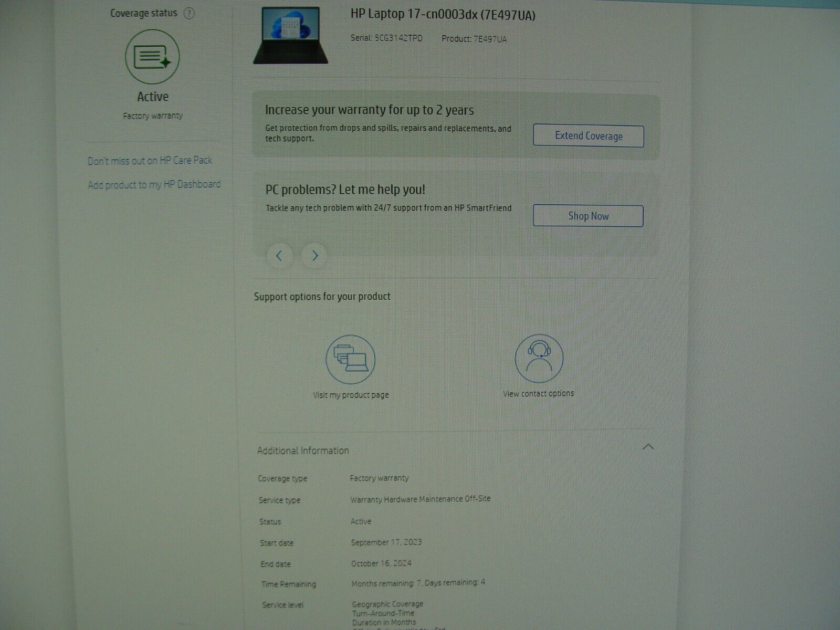Click the HP Laptop 17-cn0003dx title
Viewport: 840px width, 630px height.
click(443, 15)
